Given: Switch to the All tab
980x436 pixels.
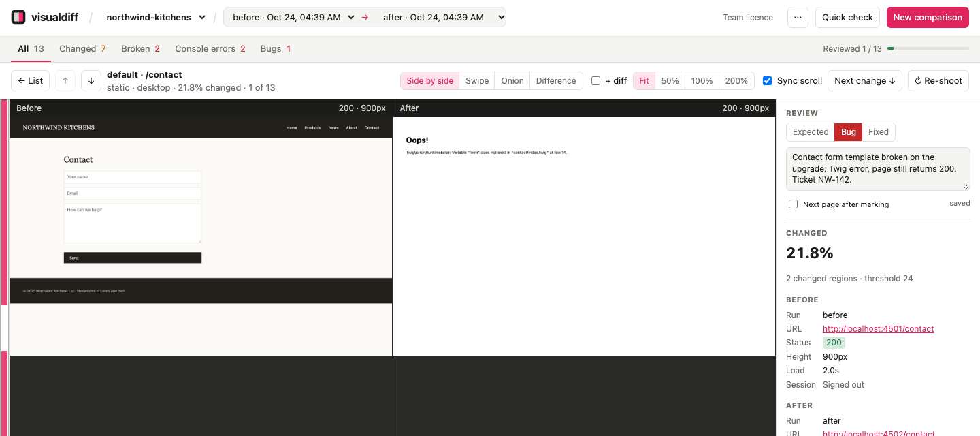Looking at the screenshot, I should [x=31, y=48].
